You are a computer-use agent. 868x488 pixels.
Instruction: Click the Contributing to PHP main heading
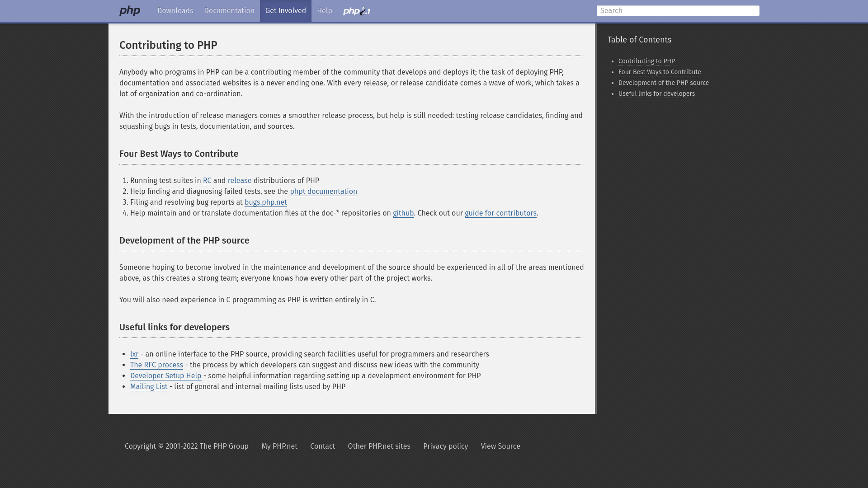tap(168, 45)
